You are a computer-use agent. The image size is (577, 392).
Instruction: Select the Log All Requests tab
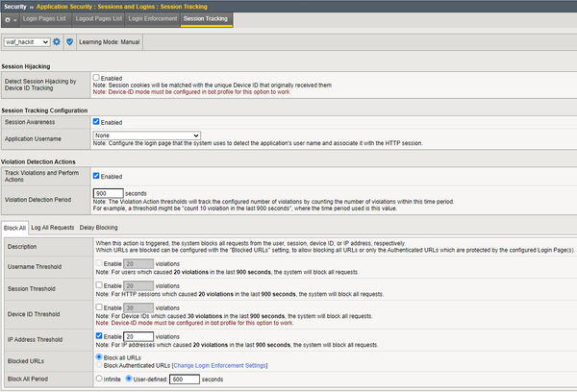click(52, 227)
